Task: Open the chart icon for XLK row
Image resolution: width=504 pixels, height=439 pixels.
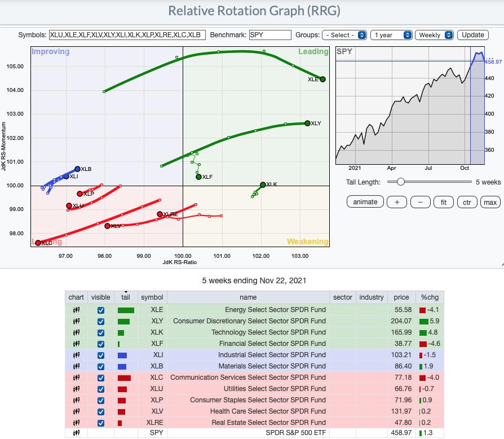Action: click(76, 332)
